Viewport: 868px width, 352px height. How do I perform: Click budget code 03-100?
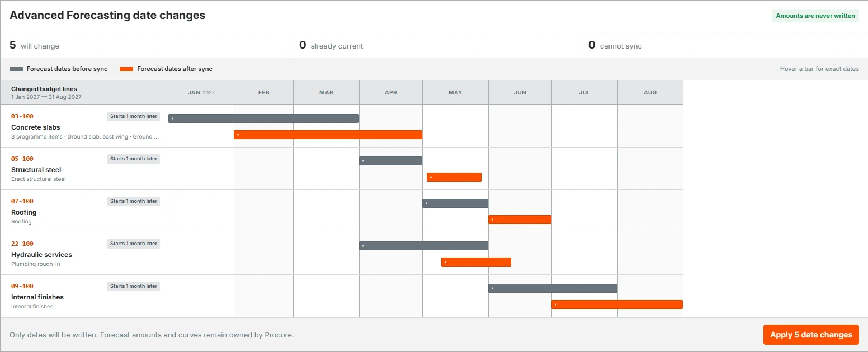[22, 116]
